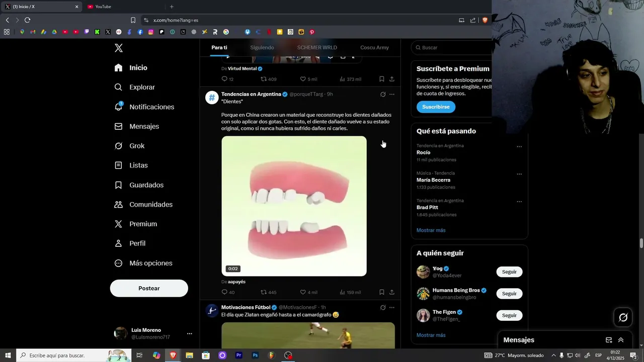This screenshot has width=644, height=362.
Task: Open Guardados bookmarks page
Action: click(139, 185)
